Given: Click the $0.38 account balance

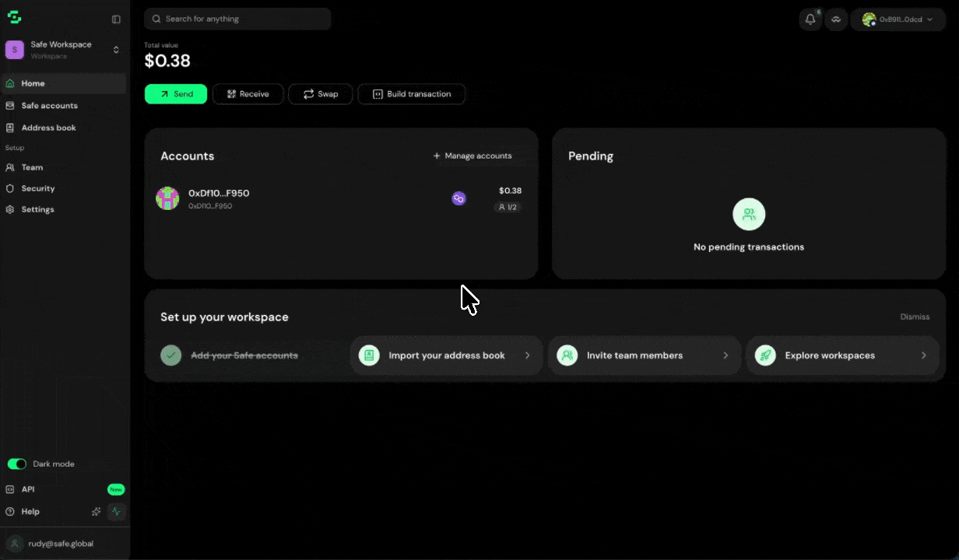Looking at the screenshot, I should click(510, 191).
